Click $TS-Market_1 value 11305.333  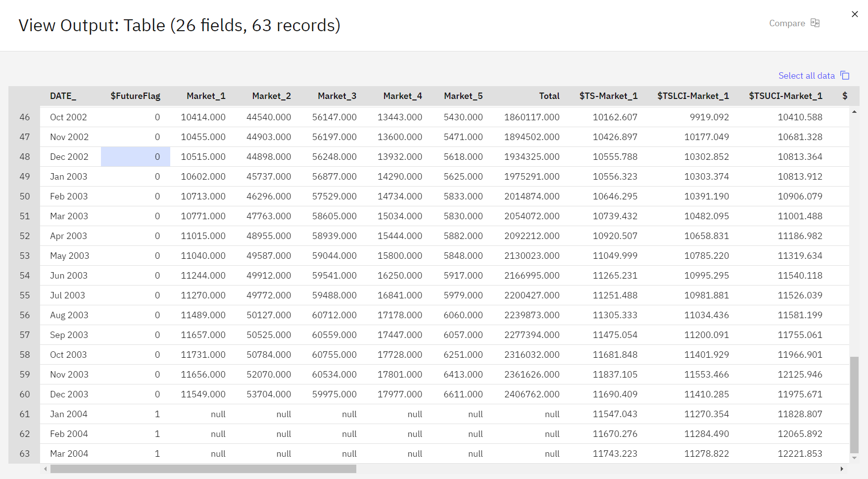tap(615, 315)
